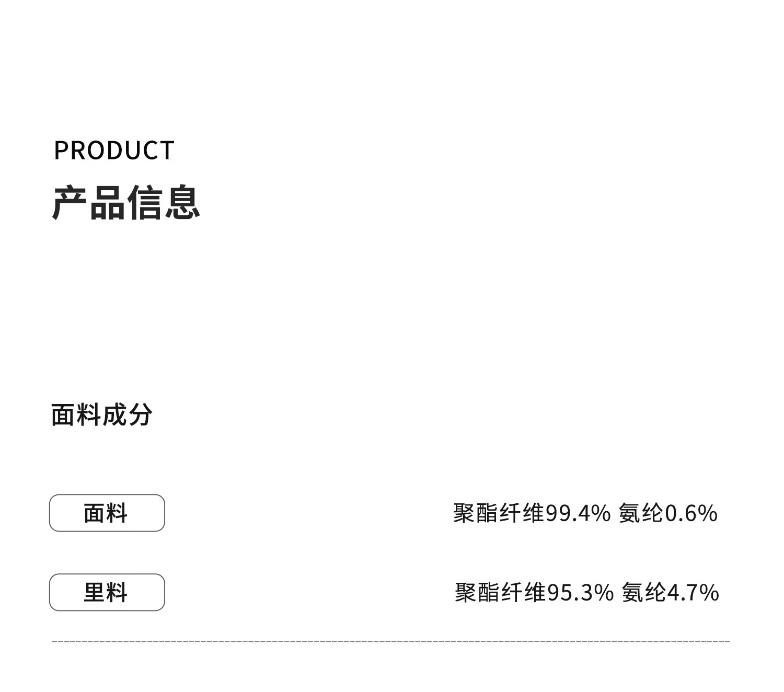Click 聚酯纤维 in the 面料 row

tap(499, 513)
